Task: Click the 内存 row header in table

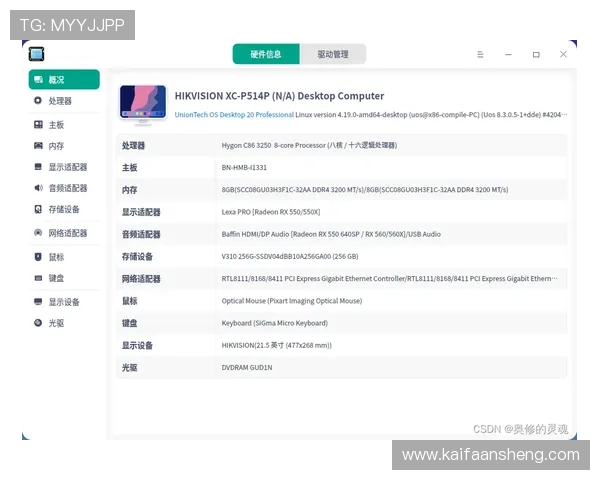Action: click(x=130, y=190)
